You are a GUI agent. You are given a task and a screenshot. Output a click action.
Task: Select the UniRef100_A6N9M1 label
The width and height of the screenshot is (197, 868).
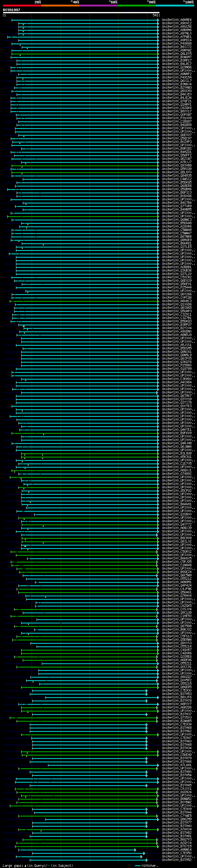(177, 582)
